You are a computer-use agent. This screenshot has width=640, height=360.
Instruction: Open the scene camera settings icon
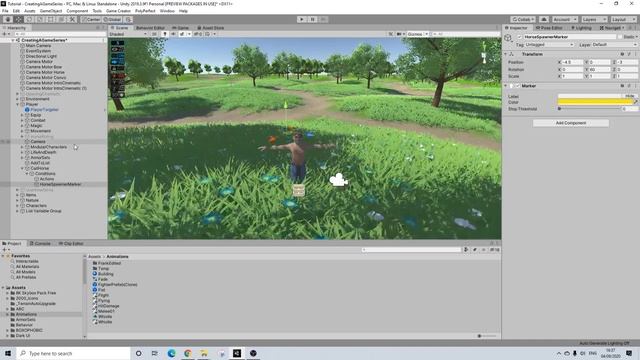[400, 34]
